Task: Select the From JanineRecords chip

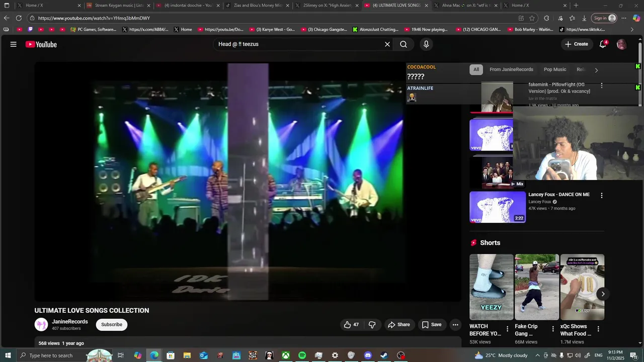Action: (x=511, y=69)
